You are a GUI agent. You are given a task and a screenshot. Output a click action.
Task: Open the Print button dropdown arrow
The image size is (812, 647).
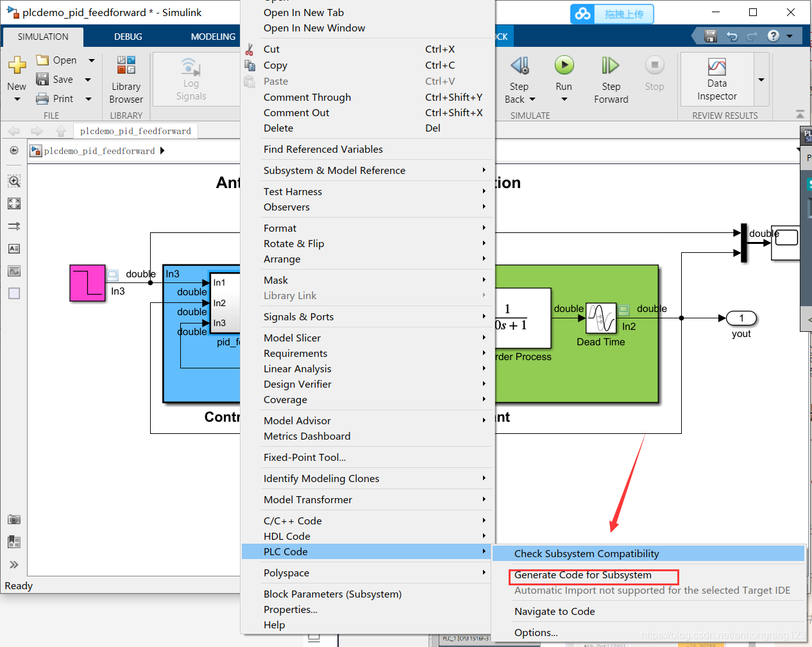click(89, 99)
